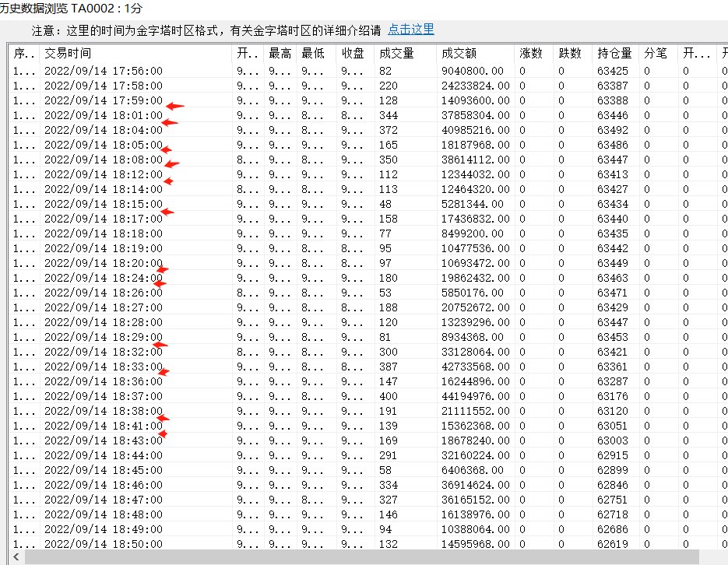Image resolution: width=728 pixels, height=565 pixels.
Task: Click the left arrow of horizontal scrollbar
Action: 16,557
